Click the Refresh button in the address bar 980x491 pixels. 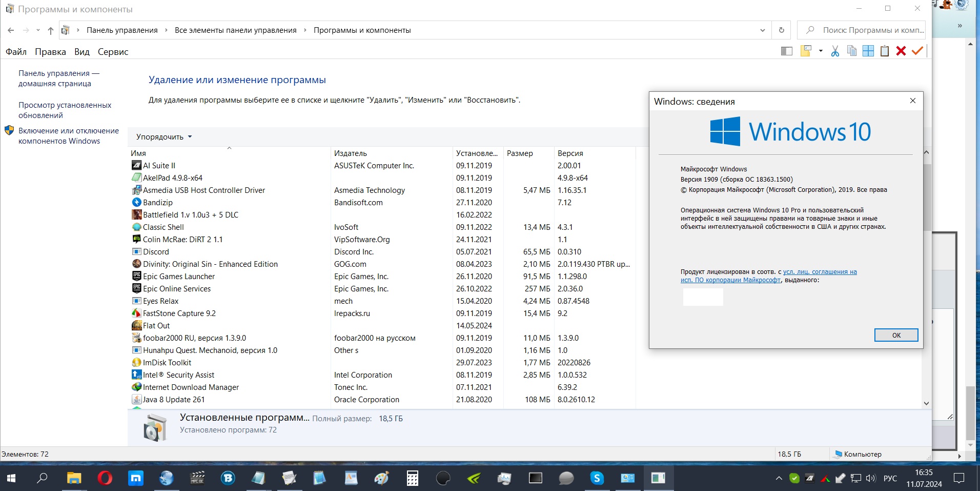[781, 30]
